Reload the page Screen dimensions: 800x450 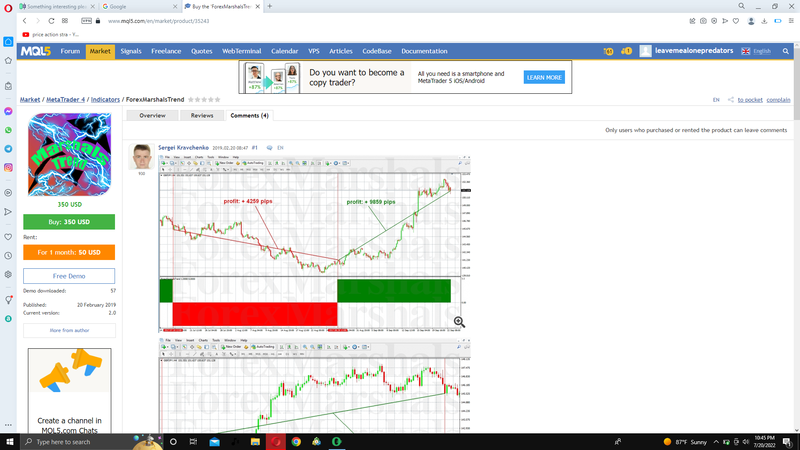pos(51,21)
